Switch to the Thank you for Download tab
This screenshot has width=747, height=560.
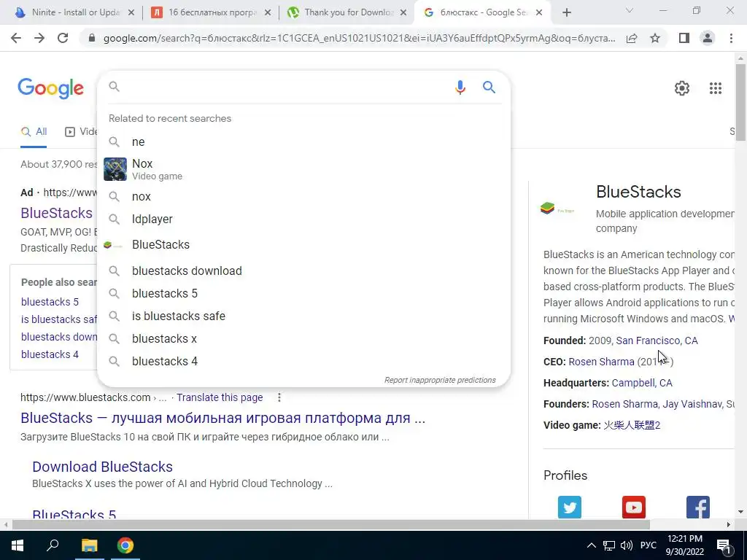click(347, 12)
